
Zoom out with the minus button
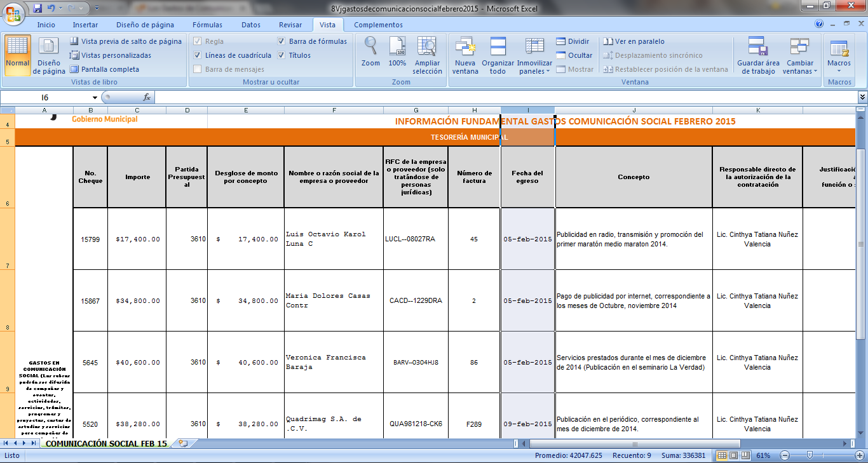[x=785, y=455]
